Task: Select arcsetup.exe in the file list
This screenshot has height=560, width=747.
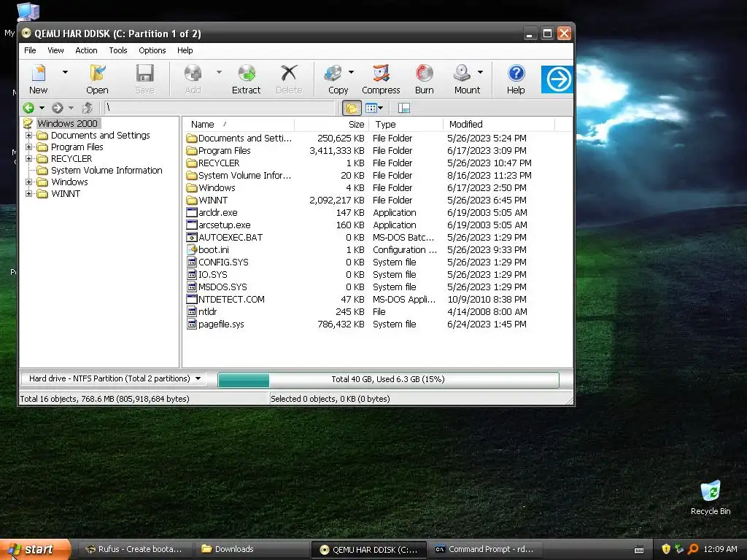Action: [224, 225]
